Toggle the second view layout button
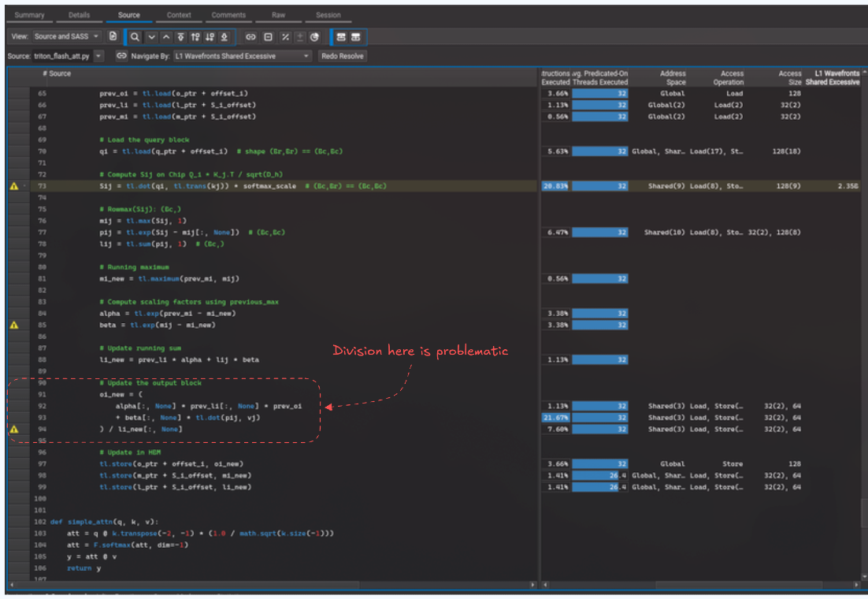The width and height of the screenshot is (868, 599). 355,37
